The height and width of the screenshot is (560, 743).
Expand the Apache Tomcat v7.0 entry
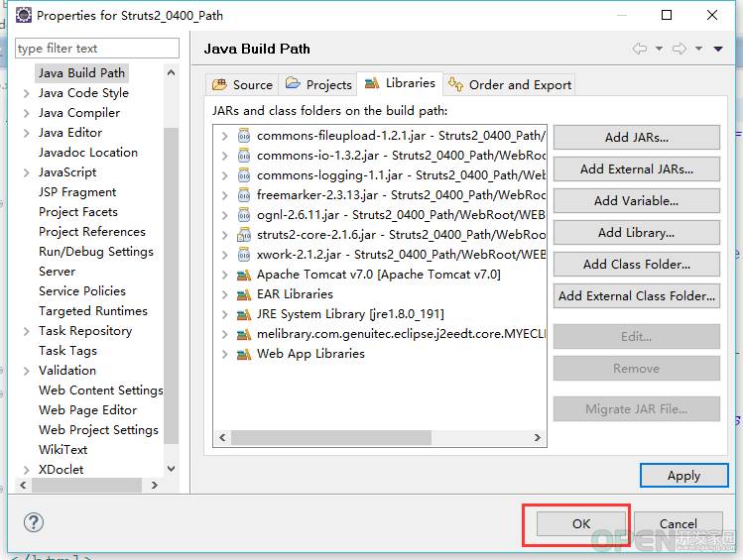click(224, 275)
